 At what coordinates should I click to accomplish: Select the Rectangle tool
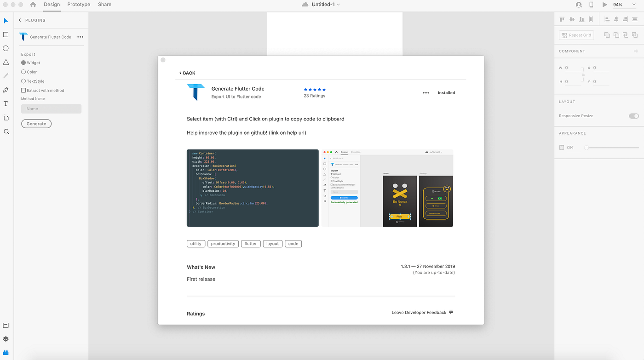6,34
